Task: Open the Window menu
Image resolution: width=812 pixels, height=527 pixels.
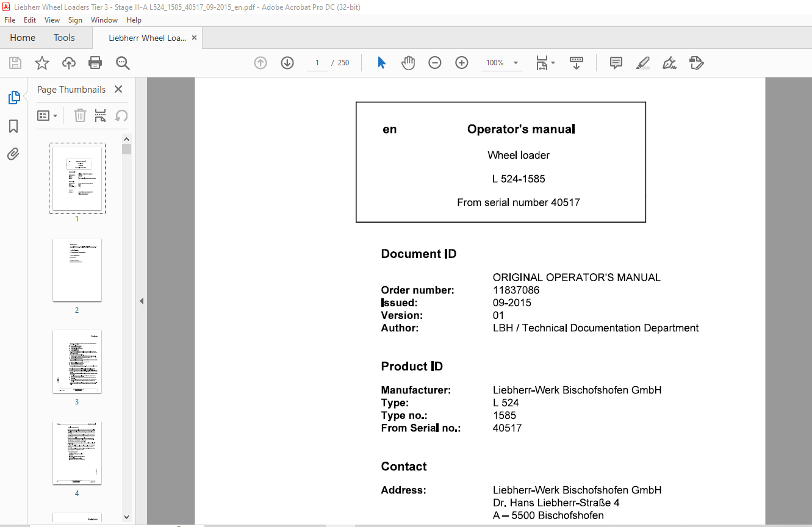Action: tap(104, 20)
